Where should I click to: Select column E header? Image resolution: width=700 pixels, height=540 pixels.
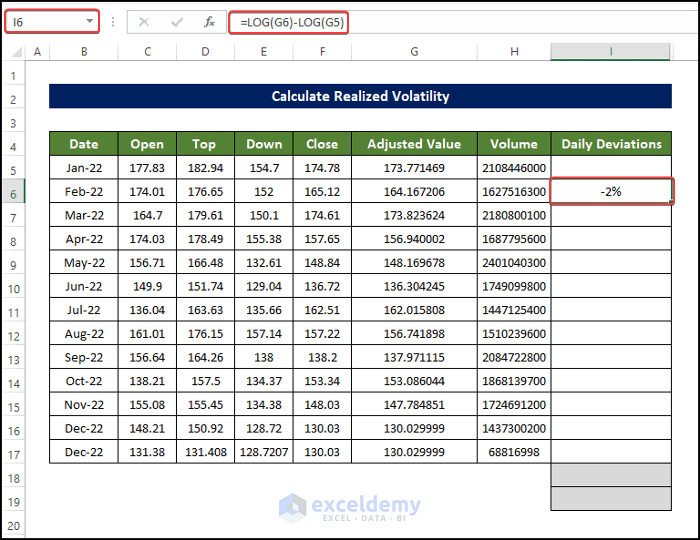(264, 52)
